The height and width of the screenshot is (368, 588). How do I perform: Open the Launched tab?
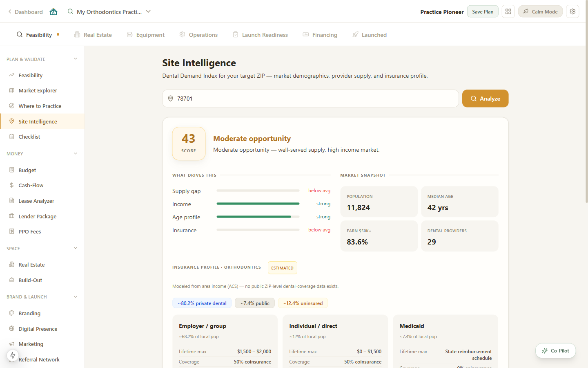pyautogui.click(x=370, y=35)
